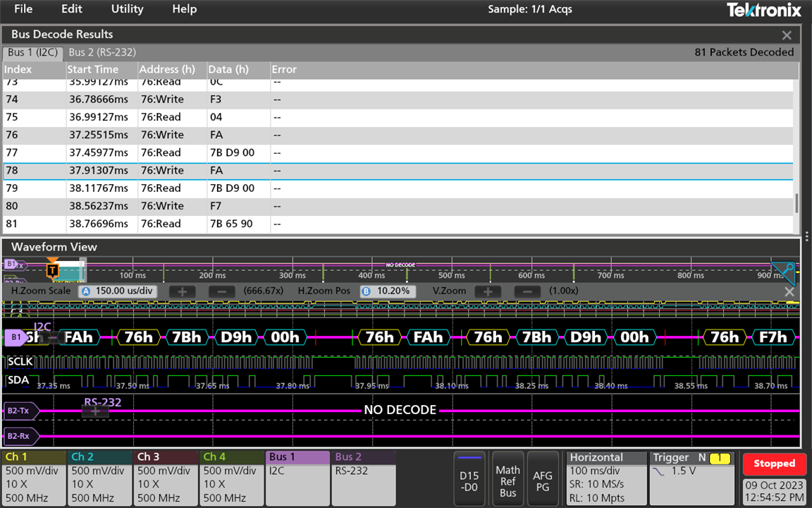
Task: Click the plus handle under RS-232 label
Action: click(x=95, y=411)
